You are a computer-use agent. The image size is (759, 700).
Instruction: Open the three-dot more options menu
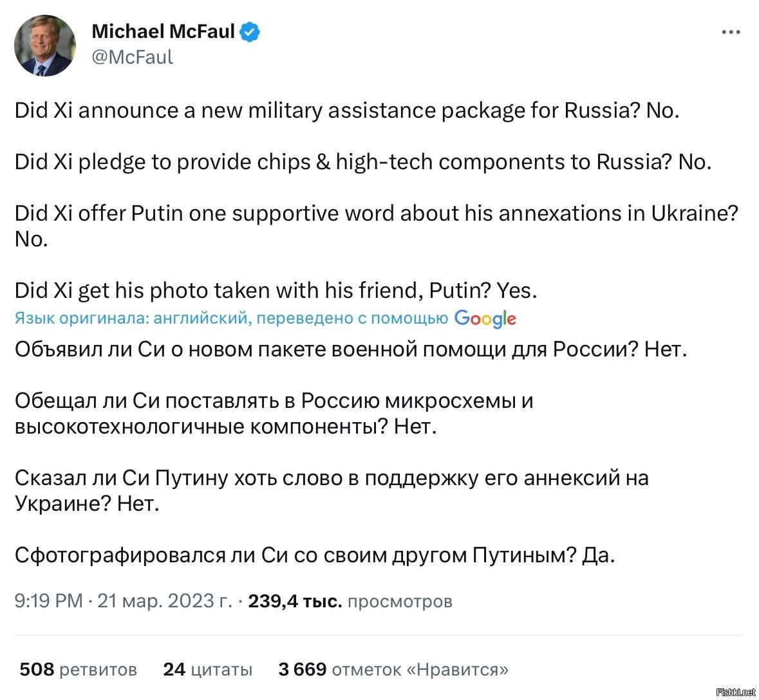point(731,32)
